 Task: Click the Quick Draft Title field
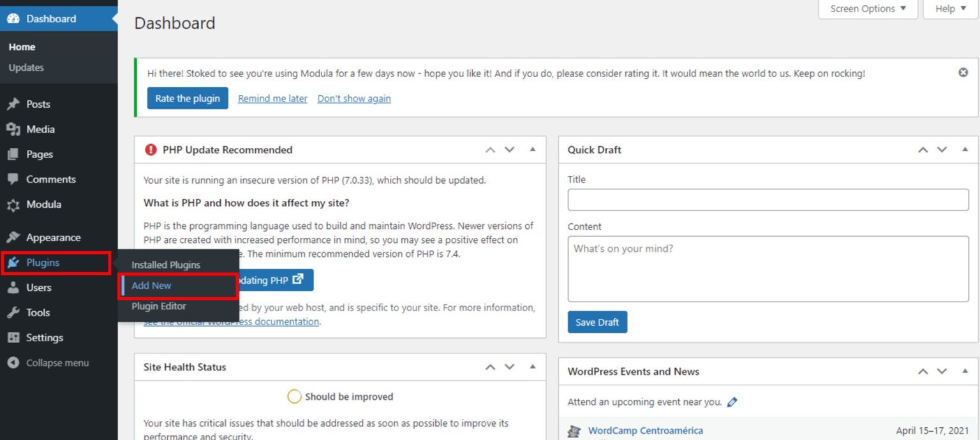point(768,200)
